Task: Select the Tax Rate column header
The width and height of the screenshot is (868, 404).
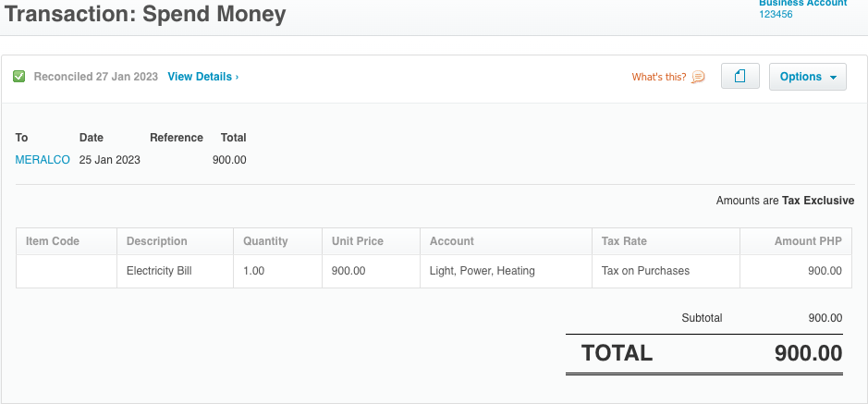Action: coord(624,241)
